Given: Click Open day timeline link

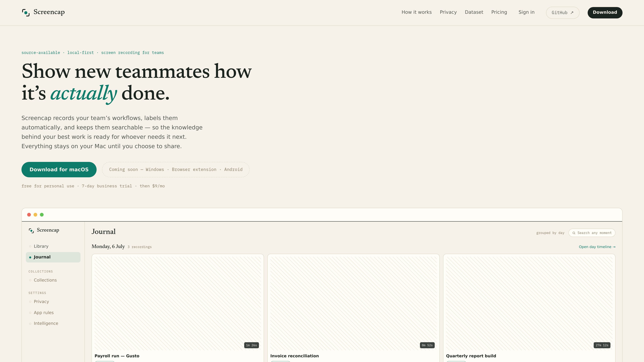Looking at the screenshot, I should click(x=597, y=247).
